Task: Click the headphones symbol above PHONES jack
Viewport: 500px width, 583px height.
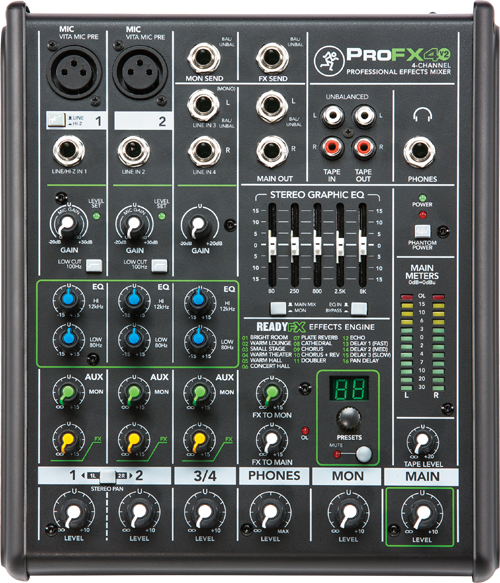Action: coord(423,115)
